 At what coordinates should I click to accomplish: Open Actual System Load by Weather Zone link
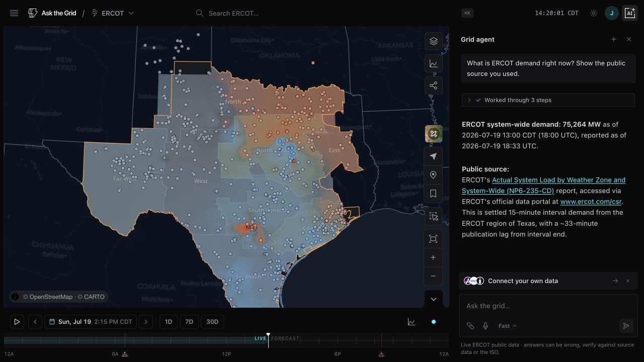pos(543,186)
